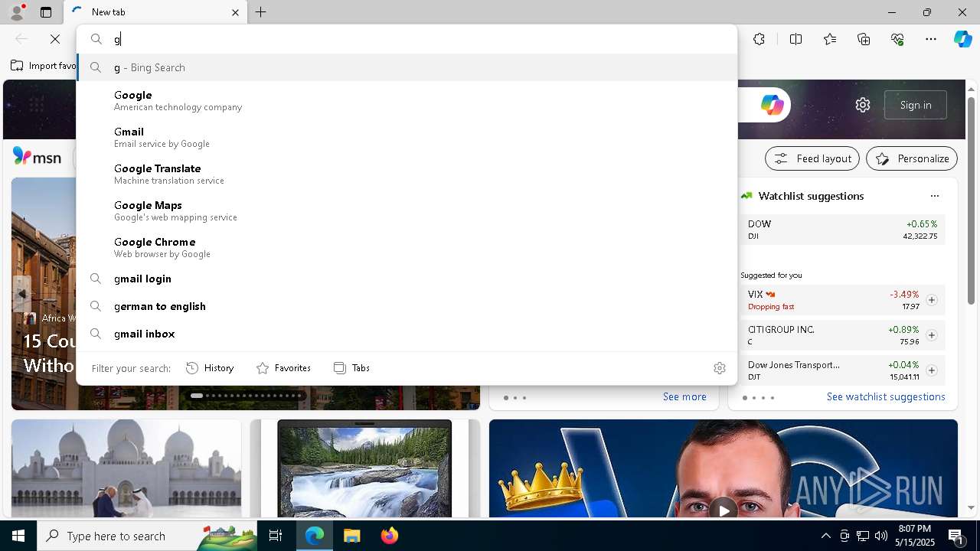
Task: Open the DOW stock row
Action: pos(842,230)
